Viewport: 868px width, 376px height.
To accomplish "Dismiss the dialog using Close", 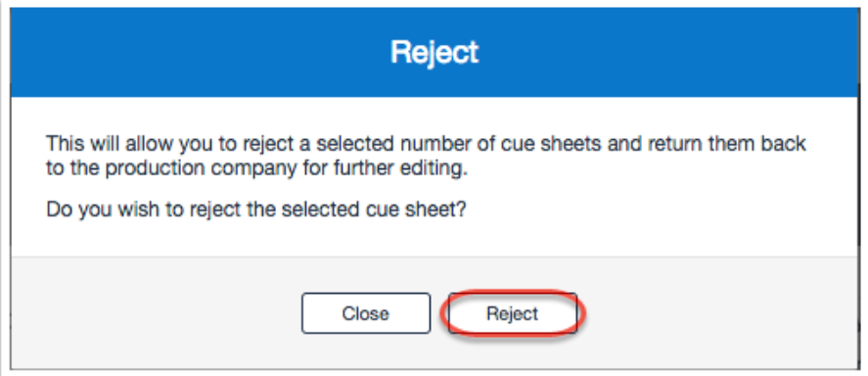I will point(366,313).
